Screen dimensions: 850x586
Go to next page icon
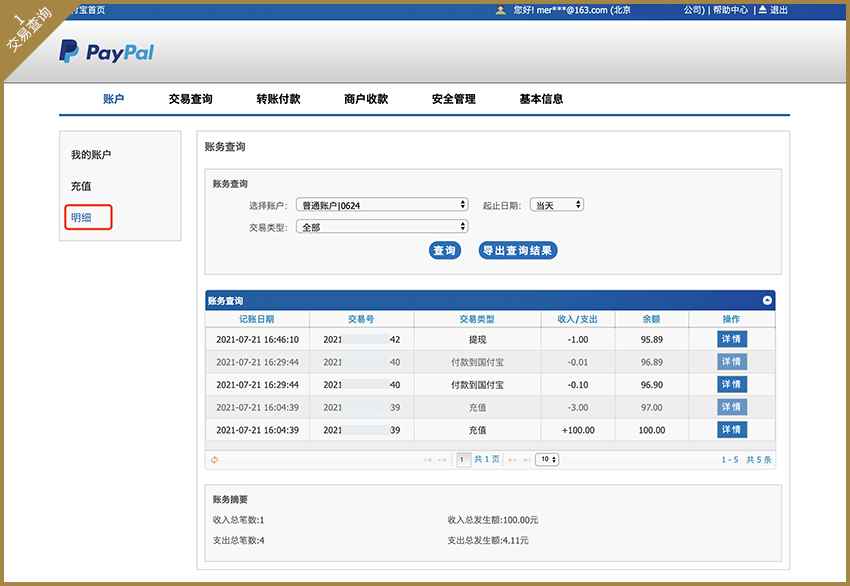(512, 460)
